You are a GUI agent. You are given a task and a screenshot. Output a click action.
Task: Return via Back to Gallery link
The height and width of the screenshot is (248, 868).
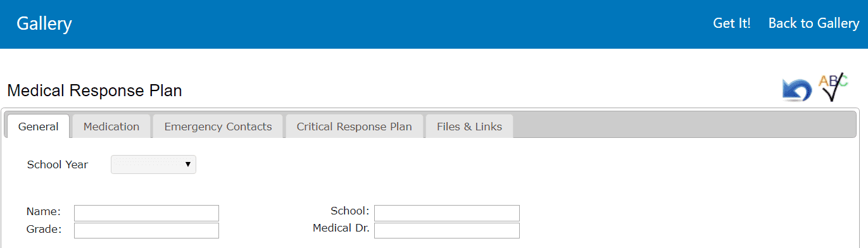point(814,23)
